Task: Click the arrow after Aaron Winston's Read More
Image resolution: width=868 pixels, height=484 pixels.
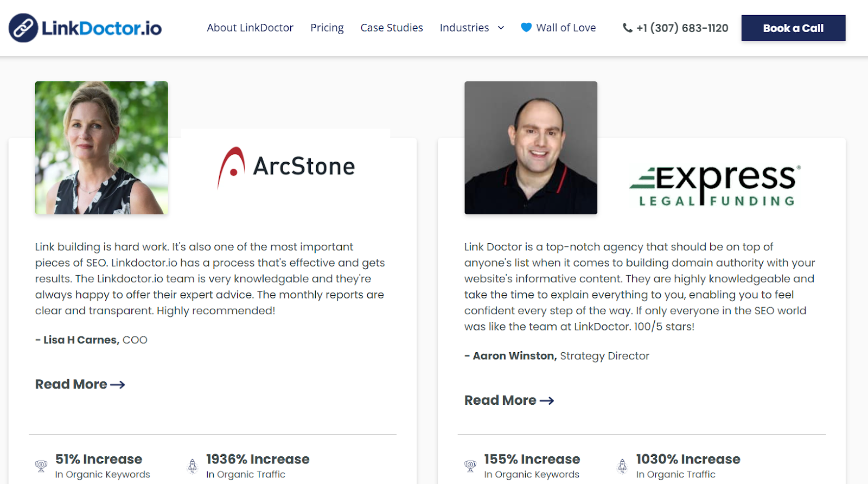Action: [547, 400]
